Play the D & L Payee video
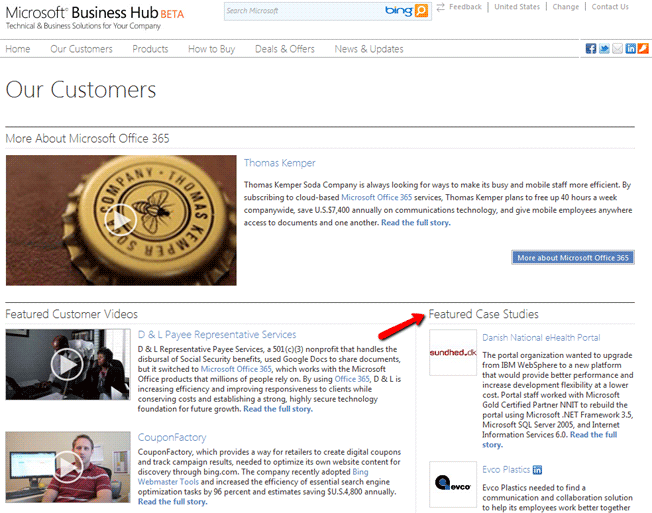652x513 pixels. 67,364
